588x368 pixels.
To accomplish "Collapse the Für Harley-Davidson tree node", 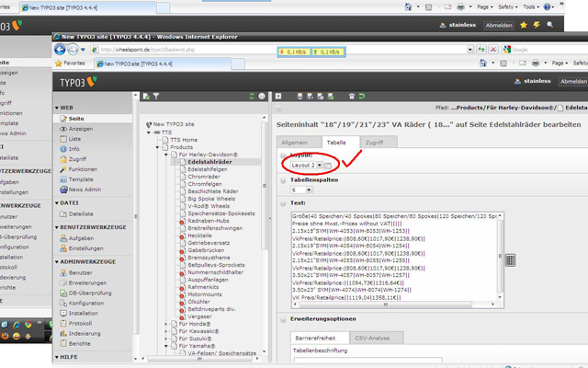I will point(165,155).
